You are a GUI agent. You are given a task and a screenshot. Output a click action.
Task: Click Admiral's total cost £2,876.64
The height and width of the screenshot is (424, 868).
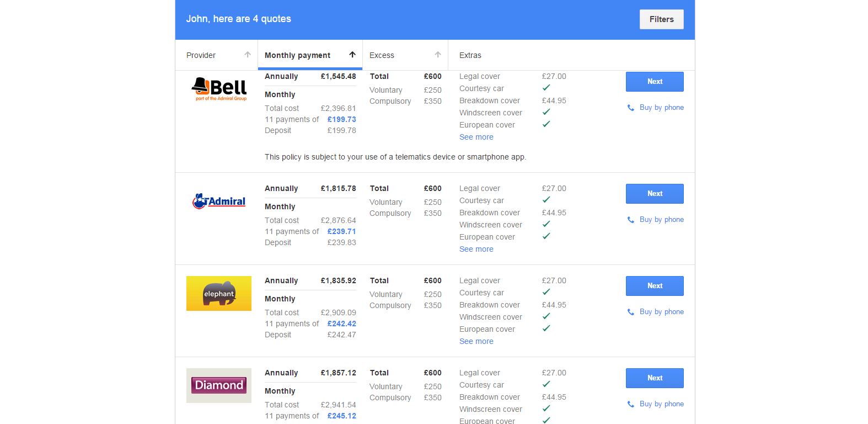tap(339, 220)
